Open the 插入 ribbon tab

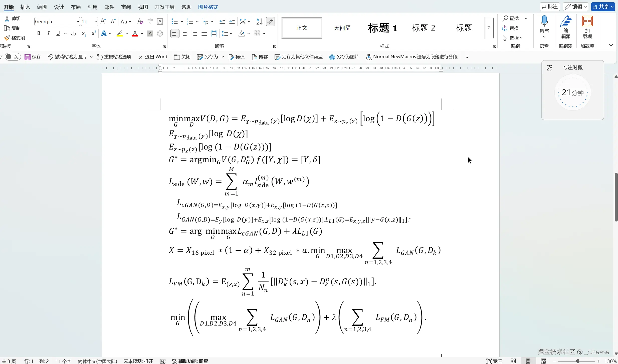pyautogui.click(x=25, y=7)
